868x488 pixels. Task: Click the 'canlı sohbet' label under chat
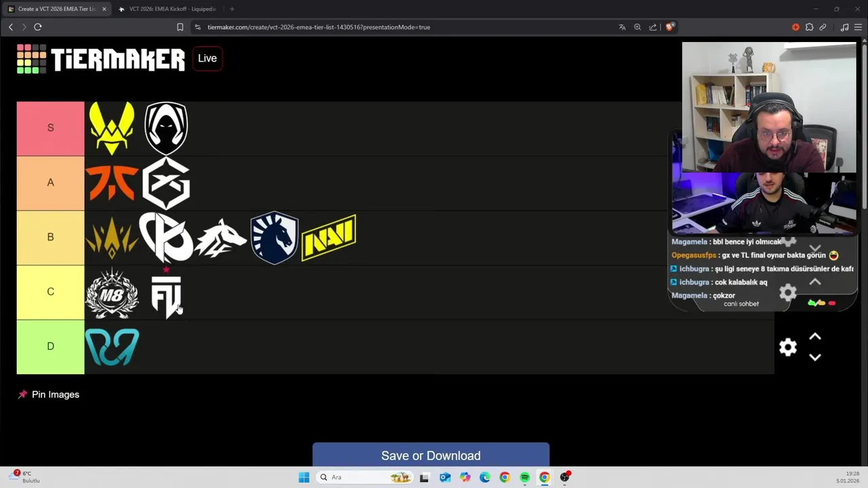[x=741, y=304]
